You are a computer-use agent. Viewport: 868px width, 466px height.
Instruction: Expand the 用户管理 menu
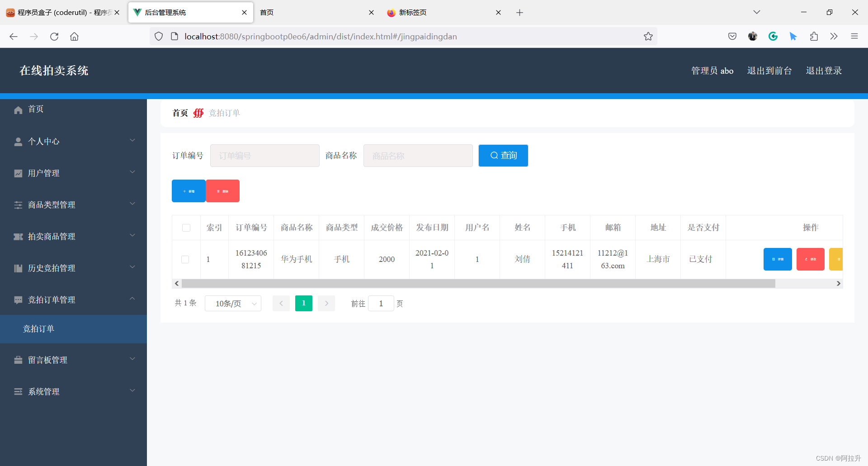tap(132, 172)
